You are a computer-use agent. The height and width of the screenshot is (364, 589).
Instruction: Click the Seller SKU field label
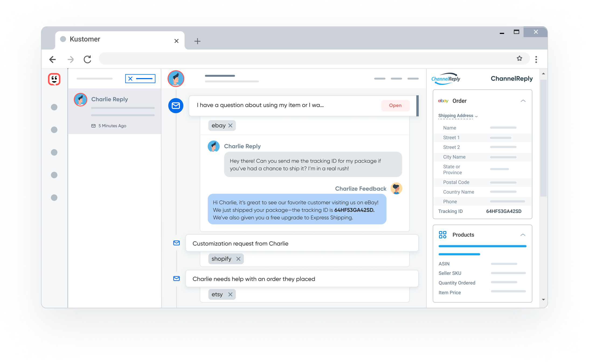[x=450, y=273]
